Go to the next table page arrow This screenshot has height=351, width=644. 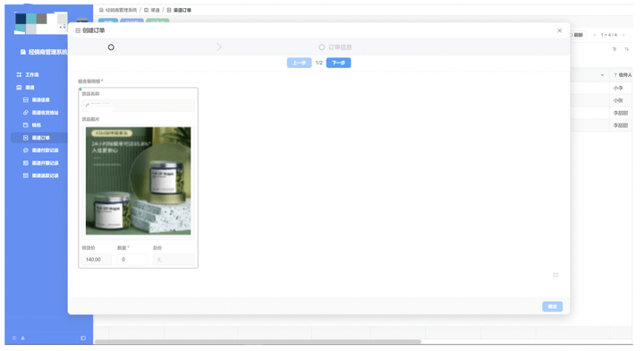[623, 35]
